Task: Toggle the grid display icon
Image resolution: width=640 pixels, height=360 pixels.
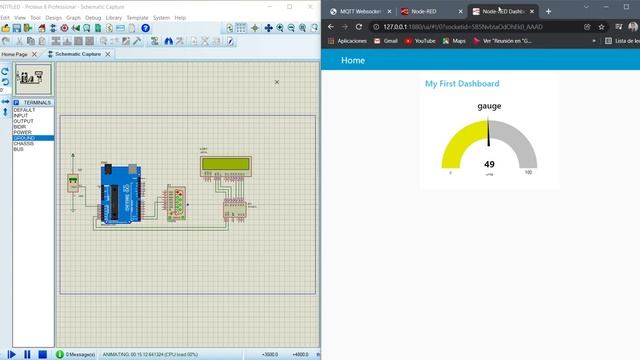Action: [241, 28]
